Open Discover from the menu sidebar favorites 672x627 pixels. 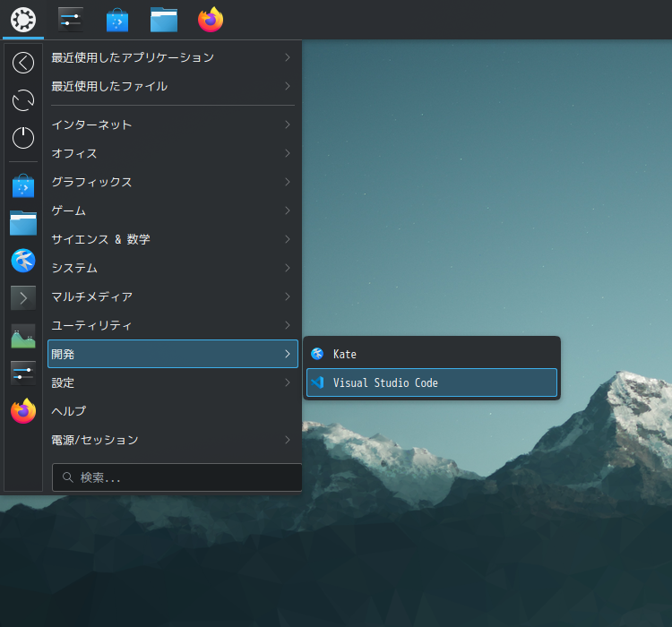click(x=23, y=186)
